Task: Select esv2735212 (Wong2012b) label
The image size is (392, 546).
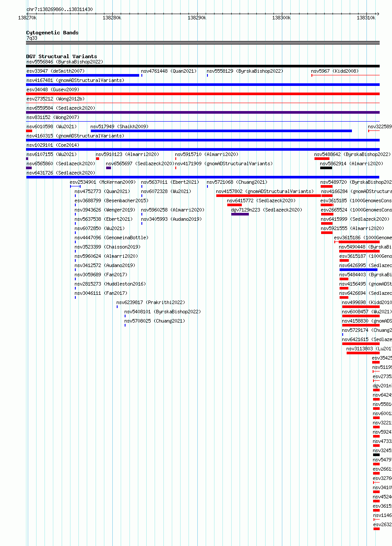Action: (x=55, y=99)
